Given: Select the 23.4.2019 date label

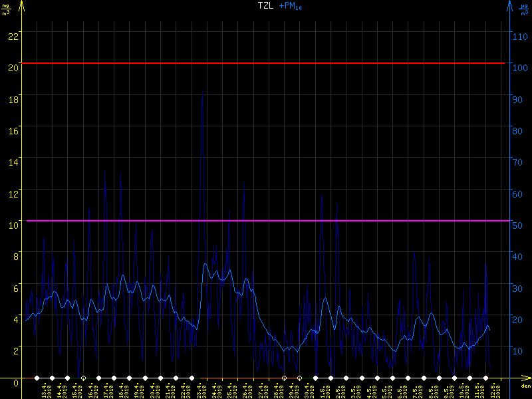Looking at the screenshot, I should pyautogui.click(x=199, y=390).
